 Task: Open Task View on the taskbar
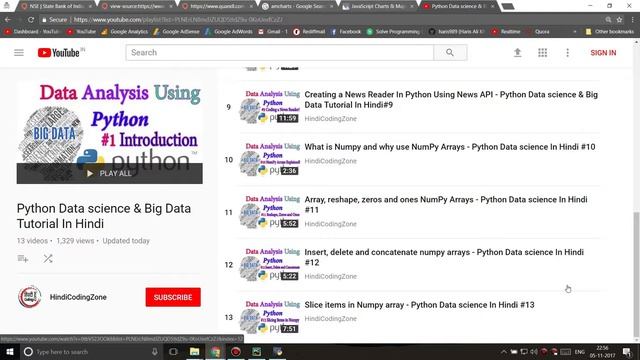(173, 351)
